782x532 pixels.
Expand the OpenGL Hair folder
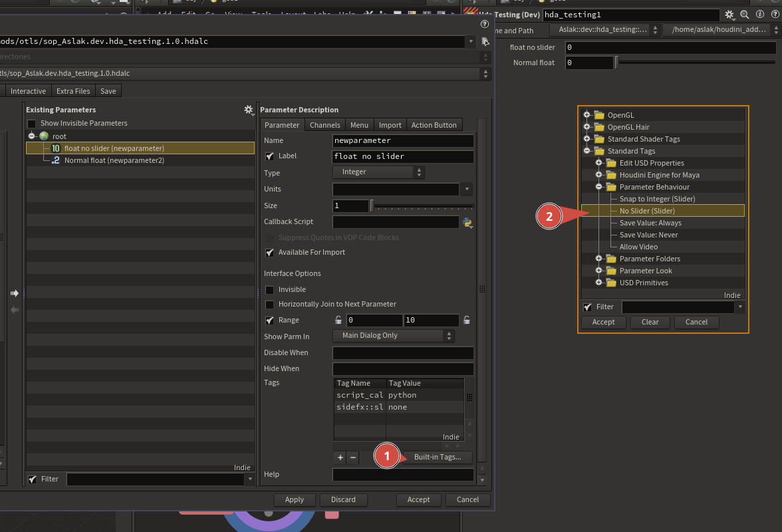click(x=587, y=127)
